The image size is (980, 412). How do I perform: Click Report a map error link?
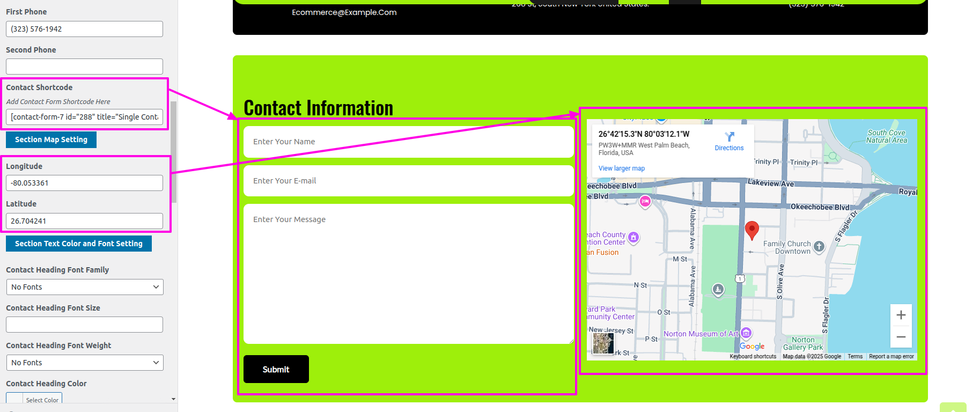point(891,356)
